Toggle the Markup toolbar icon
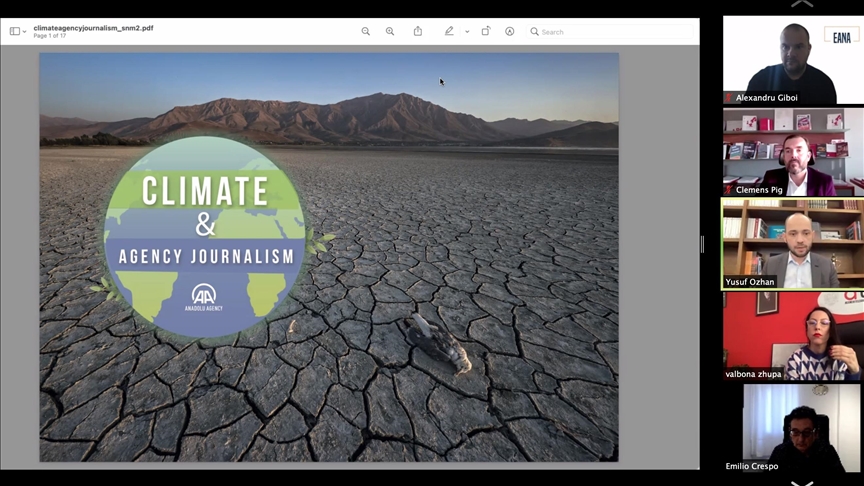The height and width of the screenshot is (486, 864). pos(510,32)
